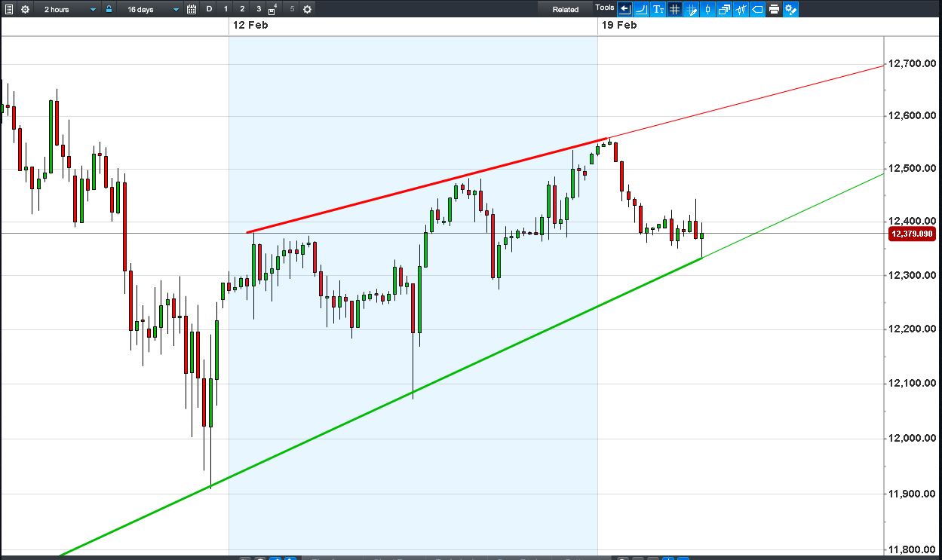
Task: Switch to the D default layout
Action: pos(209,9)
